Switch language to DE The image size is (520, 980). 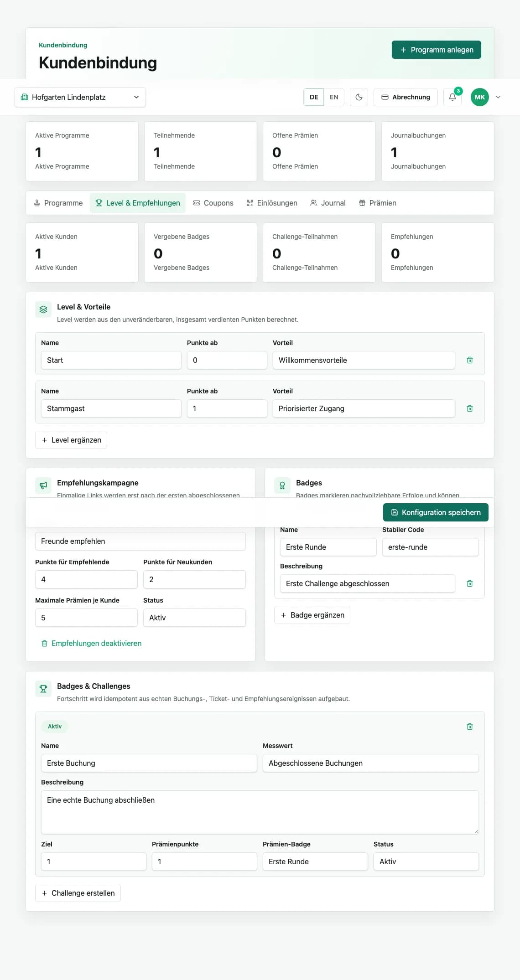point(314,97)
